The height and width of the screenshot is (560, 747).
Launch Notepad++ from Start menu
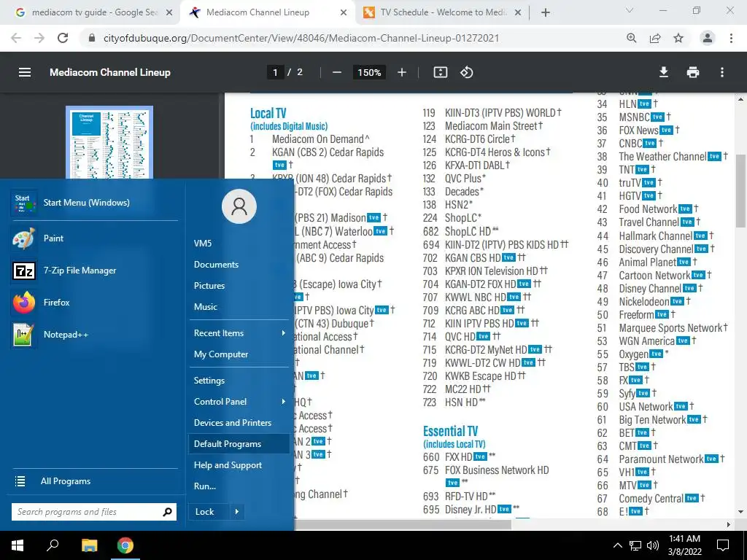[x=96, y=334]
